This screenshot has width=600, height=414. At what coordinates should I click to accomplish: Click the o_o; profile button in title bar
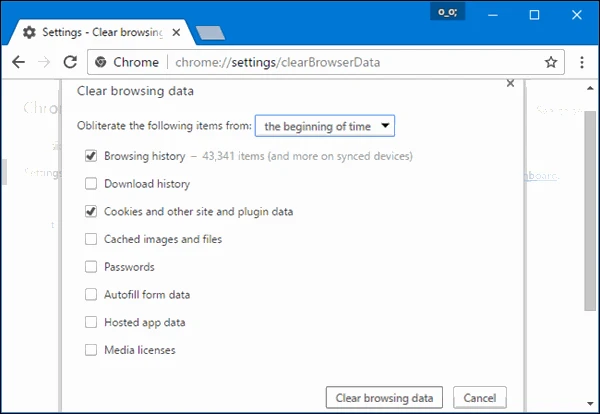(x=447, y=12)
